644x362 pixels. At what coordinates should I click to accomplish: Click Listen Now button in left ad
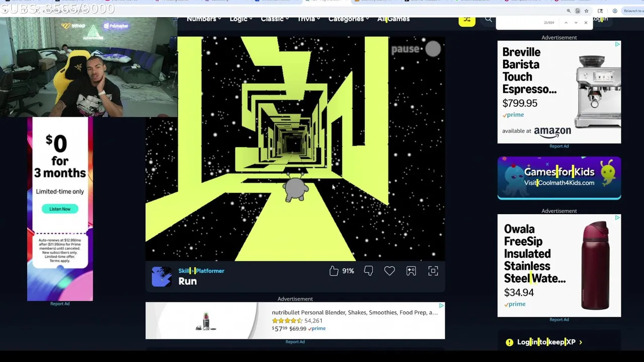coord(60,209)
